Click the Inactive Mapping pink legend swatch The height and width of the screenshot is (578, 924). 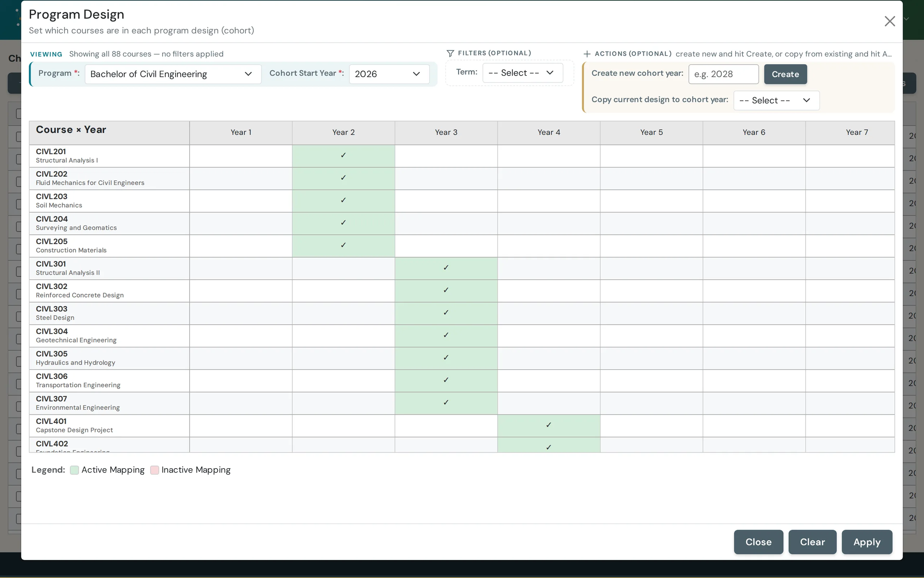[154, 470]
